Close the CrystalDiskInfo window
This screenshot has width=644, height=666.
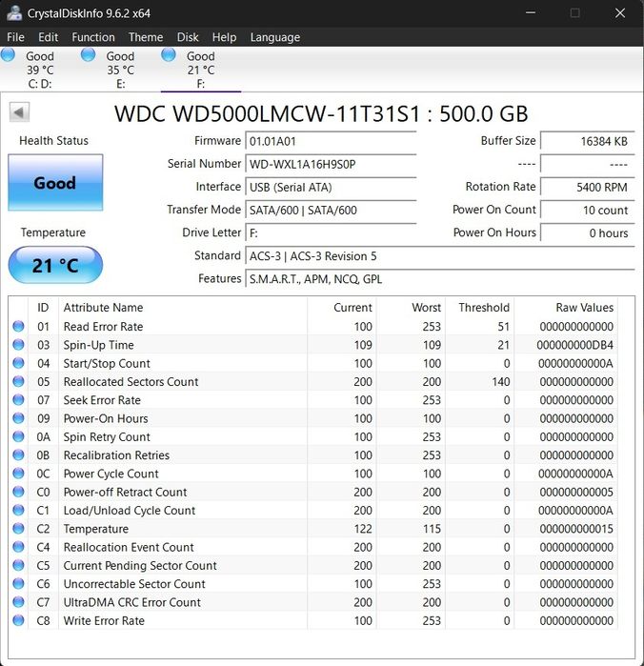[x=620, y=12]
